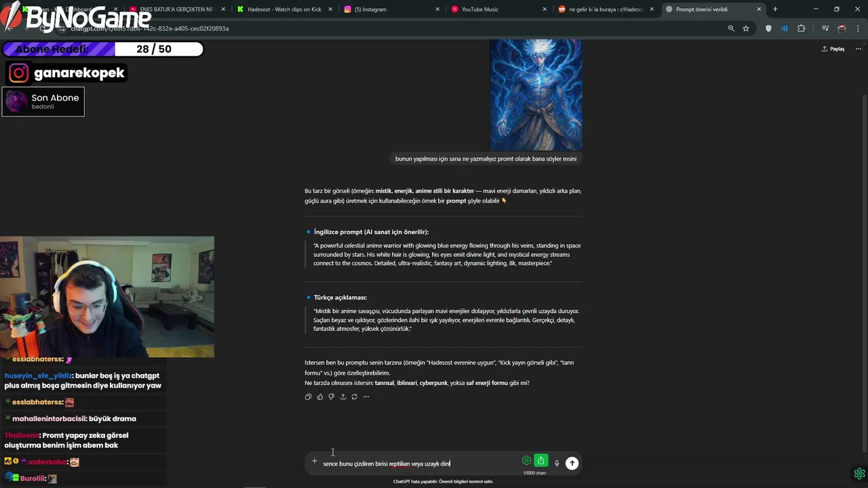Switch to the ne gelir ki la buraya Reddit tab
Viewport: 868px width, 488px height.
[606, 9]
